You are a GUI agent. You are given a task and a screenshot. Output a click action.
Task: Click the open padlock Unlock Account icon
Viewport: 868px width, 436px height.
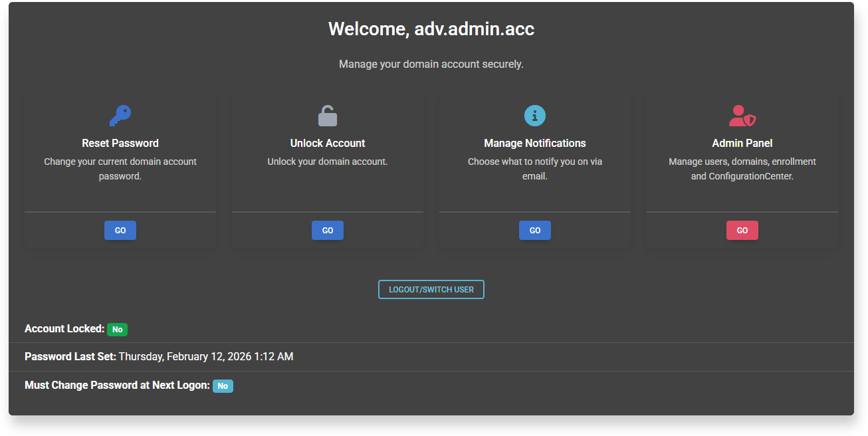pos(328,116)
